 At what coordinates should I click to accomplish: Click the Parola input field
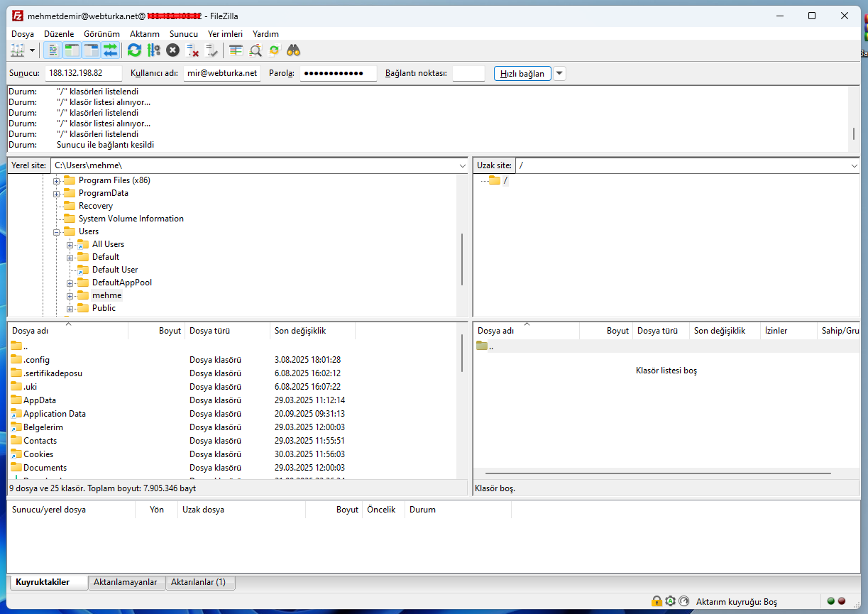[x=338, y=73]
